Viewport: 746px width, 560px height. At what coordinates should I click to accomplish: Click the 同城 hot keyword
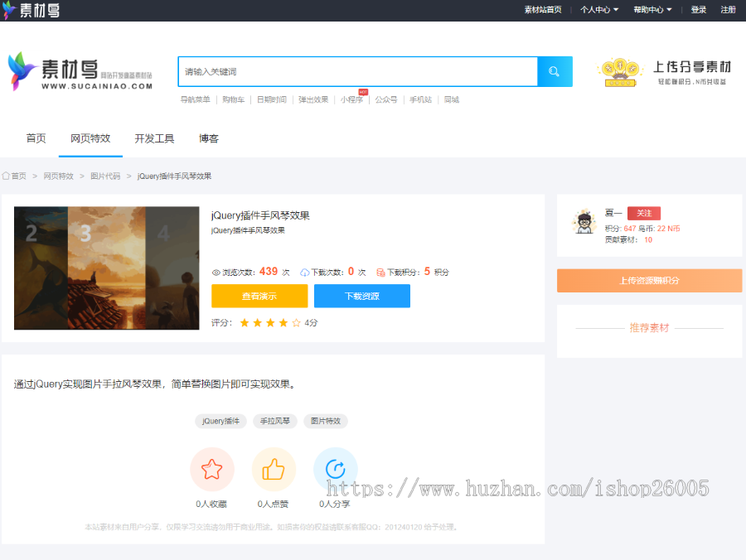tap(452, 99)
